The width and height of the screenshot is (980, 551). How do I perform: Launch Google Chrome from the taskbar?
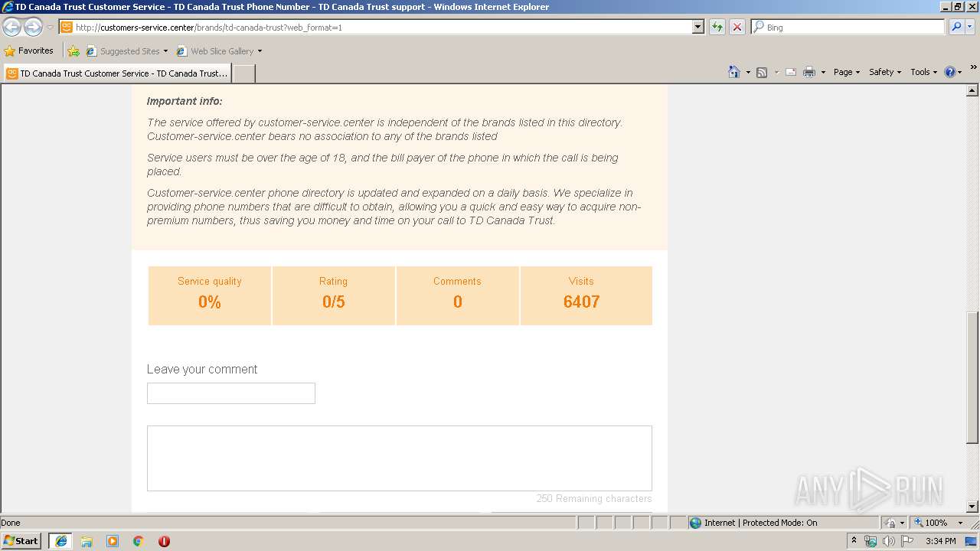(139, 541)
